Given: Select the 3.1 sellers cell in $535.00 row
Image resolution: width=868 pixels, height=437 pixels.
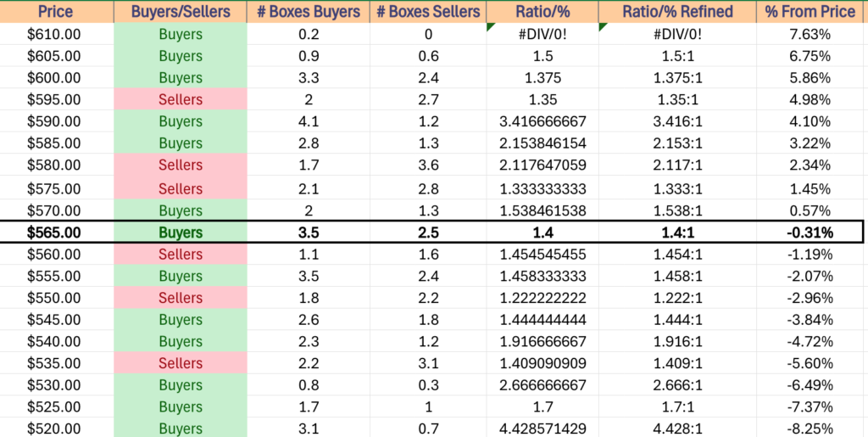Looking at the screenshot, I should (428, 363).
